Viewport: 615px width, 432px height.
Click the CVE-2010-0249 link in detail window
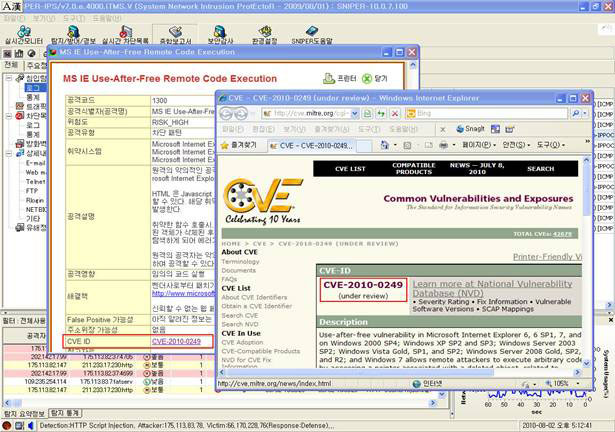click(x=176, y=341)
